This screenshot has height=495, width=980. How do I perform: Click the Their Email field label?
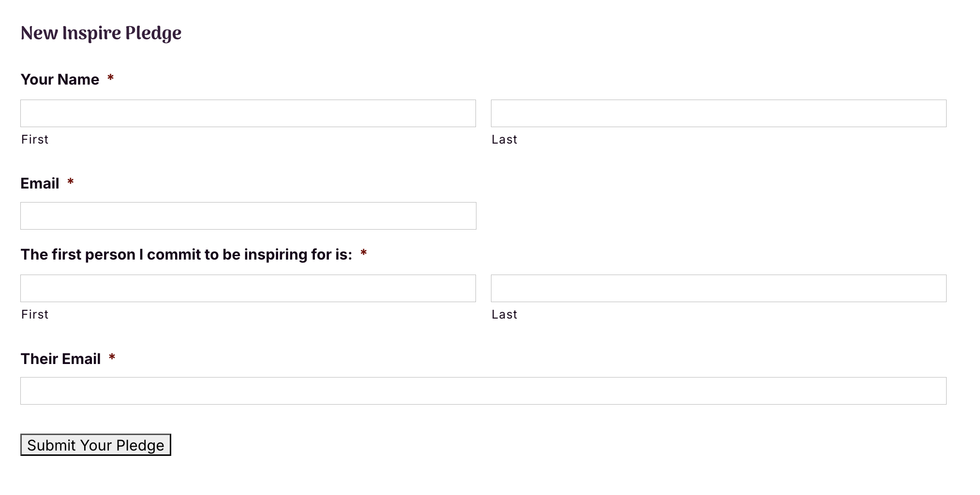coord(60,359)
